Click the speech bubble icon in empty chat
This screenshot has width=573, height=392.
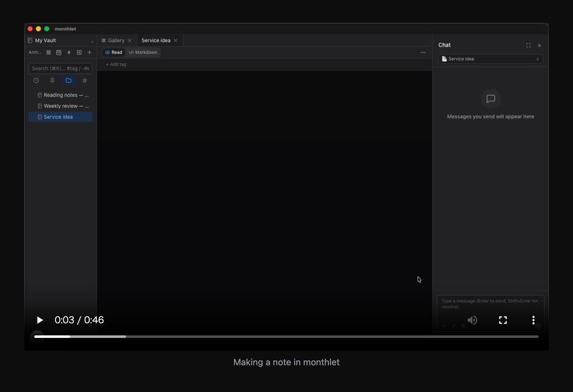[490, 99]
